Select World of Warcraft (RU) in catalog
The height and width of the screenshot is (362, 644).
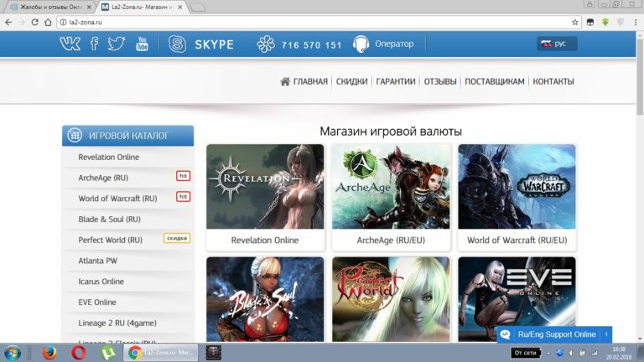click(x=117, y=199)
